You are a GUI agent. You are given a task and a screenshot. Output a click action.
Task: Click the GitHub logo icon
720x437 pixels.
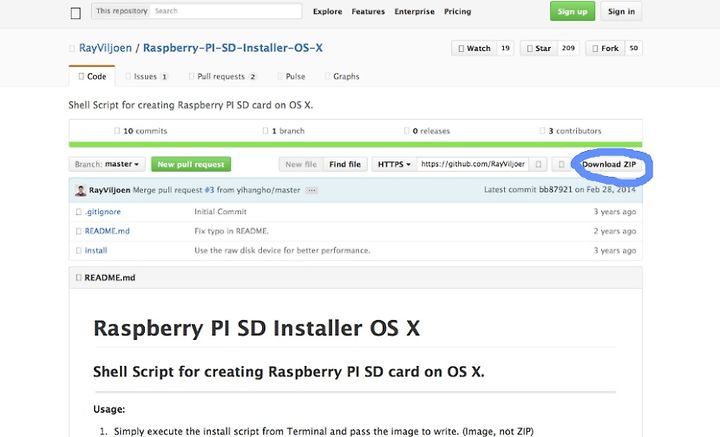(76, 13)
